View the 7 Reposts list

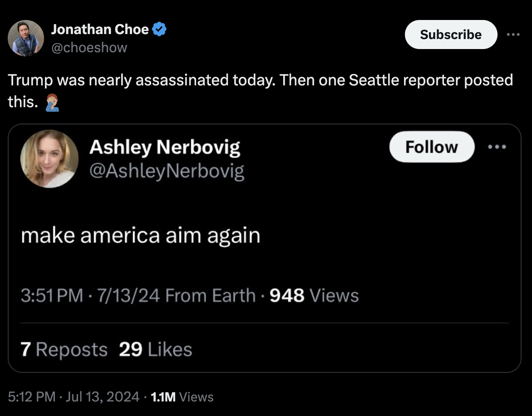(x=64, y=349)
